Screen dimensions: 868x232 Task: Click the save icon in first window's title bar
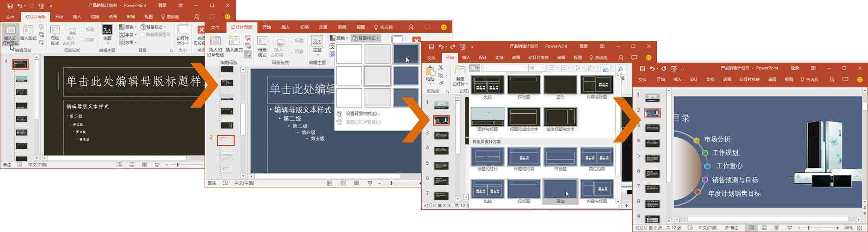click(x=10, y=6)
